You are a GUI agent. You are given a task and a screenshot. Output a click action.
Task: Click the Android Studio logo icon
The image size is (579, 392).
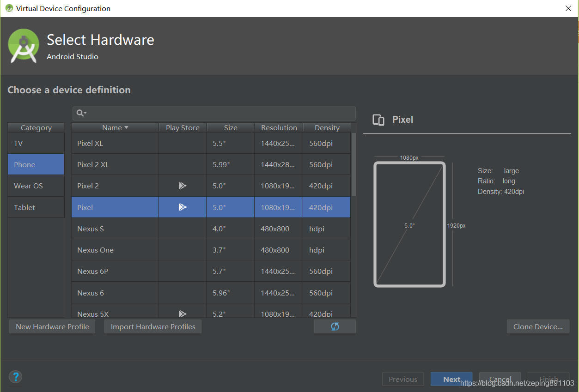click(x=24, y=46)
